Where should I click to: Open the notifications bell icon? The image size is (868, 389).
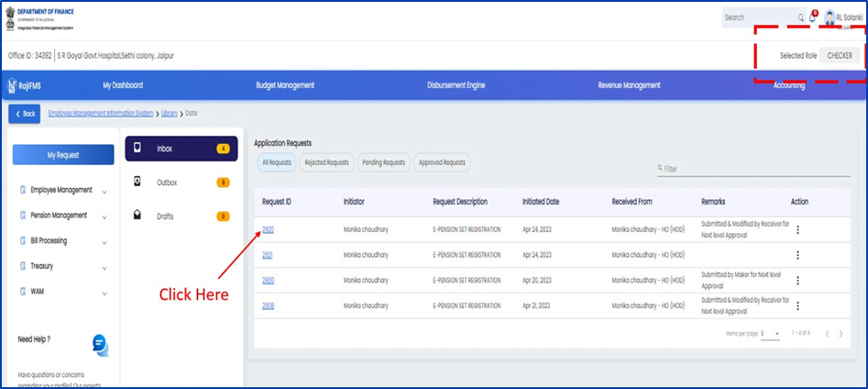tap(813, 17)
